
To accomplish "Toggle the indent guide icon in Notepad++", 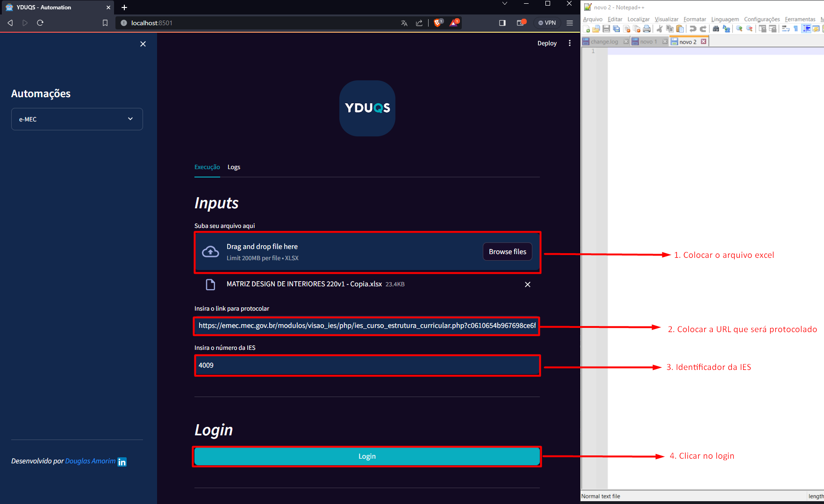I will tap(806, 29).
